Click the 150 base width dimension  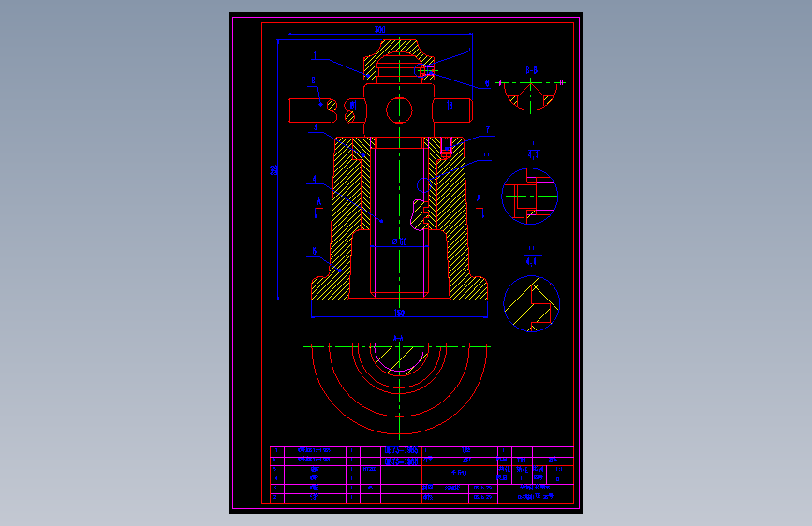(399, 313)
